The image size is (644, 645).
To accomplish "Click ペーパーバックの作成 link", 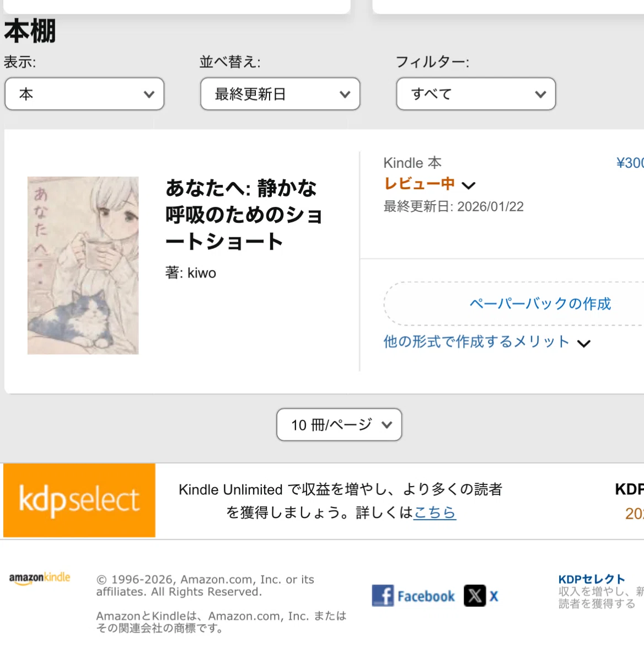I will pos(540,303).
